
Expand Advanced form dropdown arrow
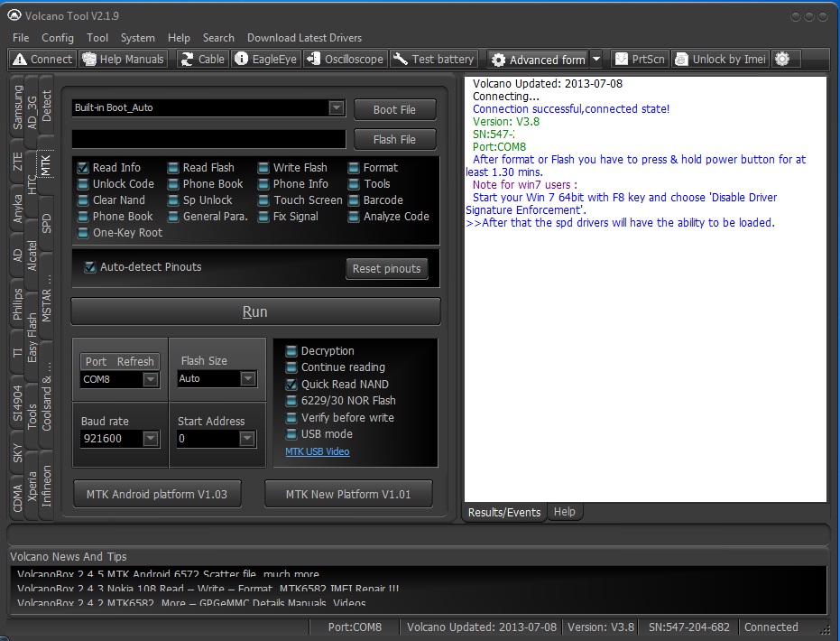596,60
